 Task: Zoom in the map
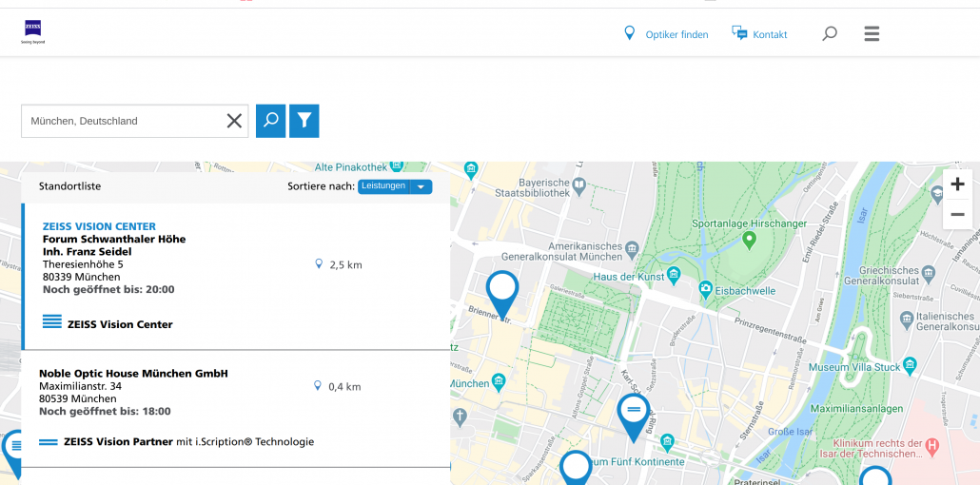(957, 184)
